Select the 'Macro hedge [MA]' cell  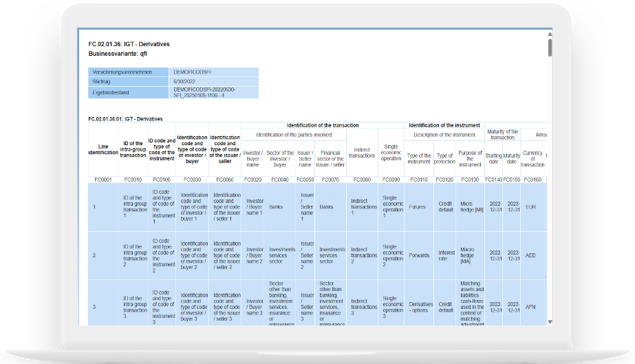(470, 255)
